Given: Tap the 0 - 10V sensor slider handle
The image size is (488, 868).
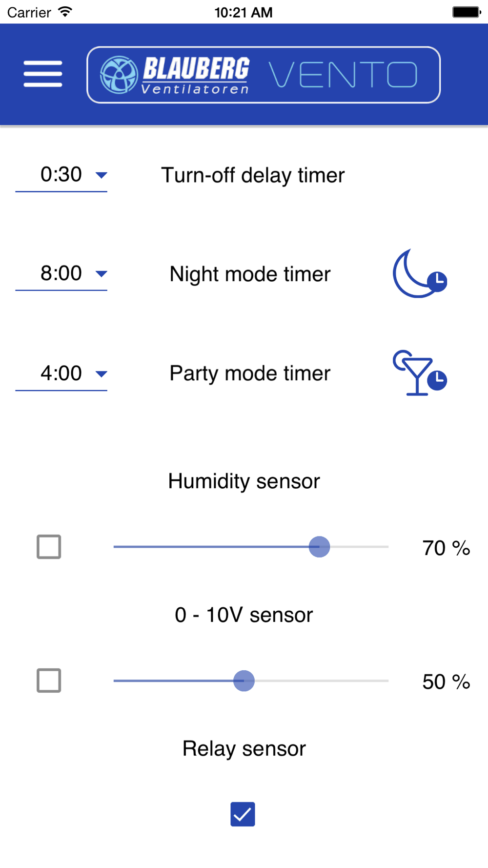Looking at the screenshot, I should point(244,681).
